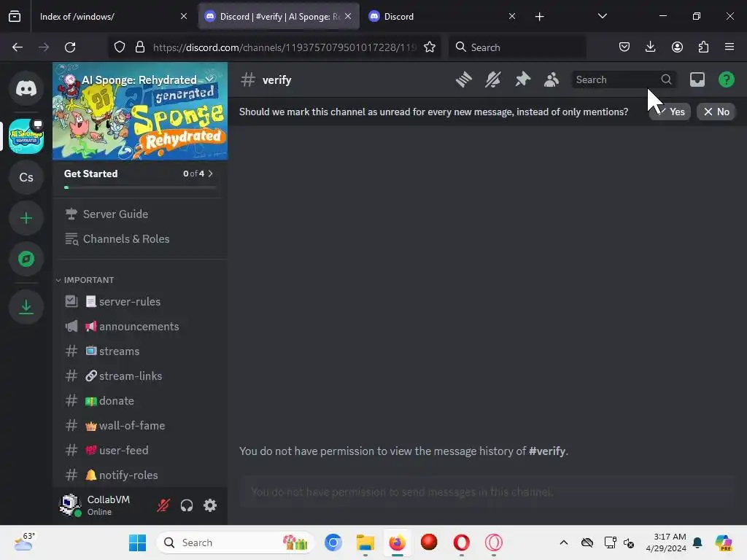747x560 pixels.
Task: Click tracking protection shield icon
Action: point(120,47)
